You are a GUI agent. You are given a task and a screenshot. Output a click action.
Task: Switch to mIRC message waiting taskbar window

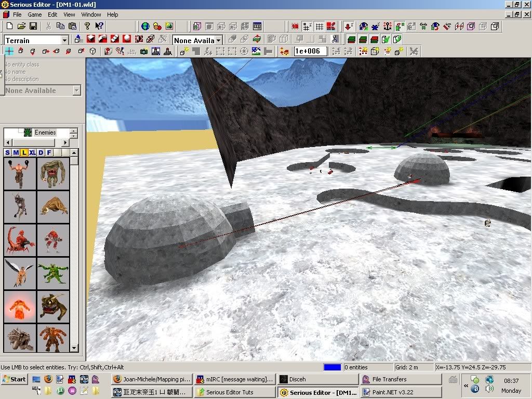coord(234,379)
